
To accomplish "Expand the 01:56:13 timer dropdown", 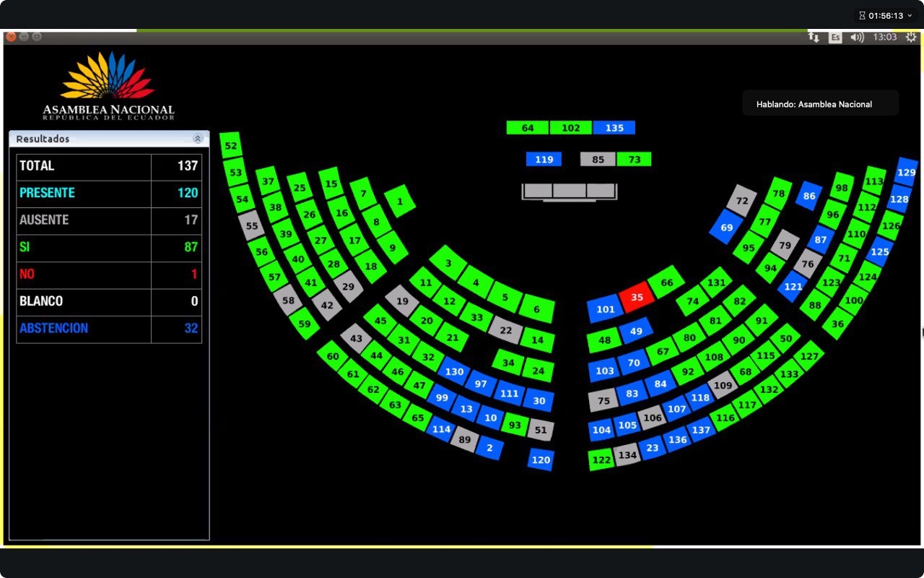I will pos(909,15).
